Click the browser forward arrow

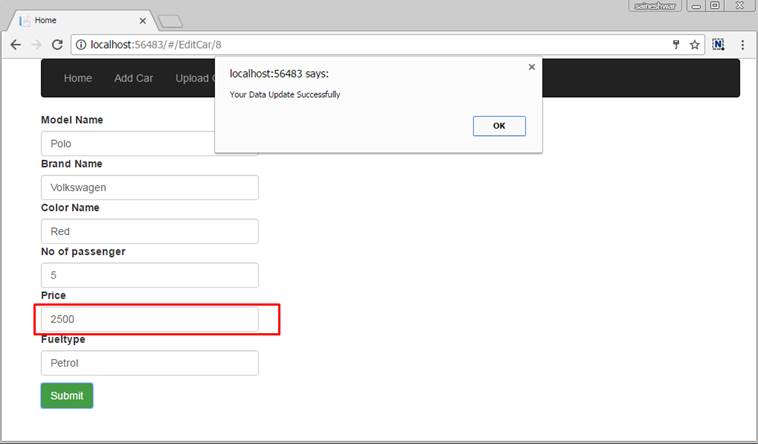pos(37,45)
